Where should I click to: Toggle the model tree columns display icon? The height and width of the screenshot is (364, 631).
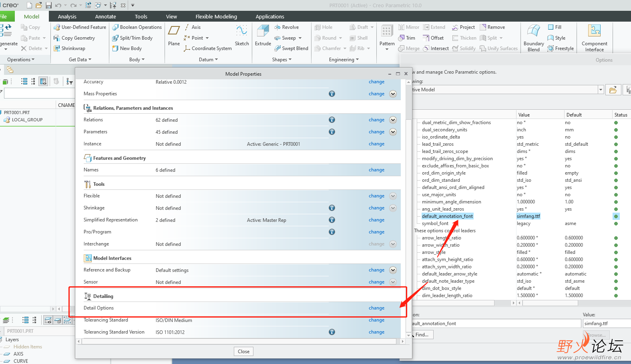tap(43, 81)
